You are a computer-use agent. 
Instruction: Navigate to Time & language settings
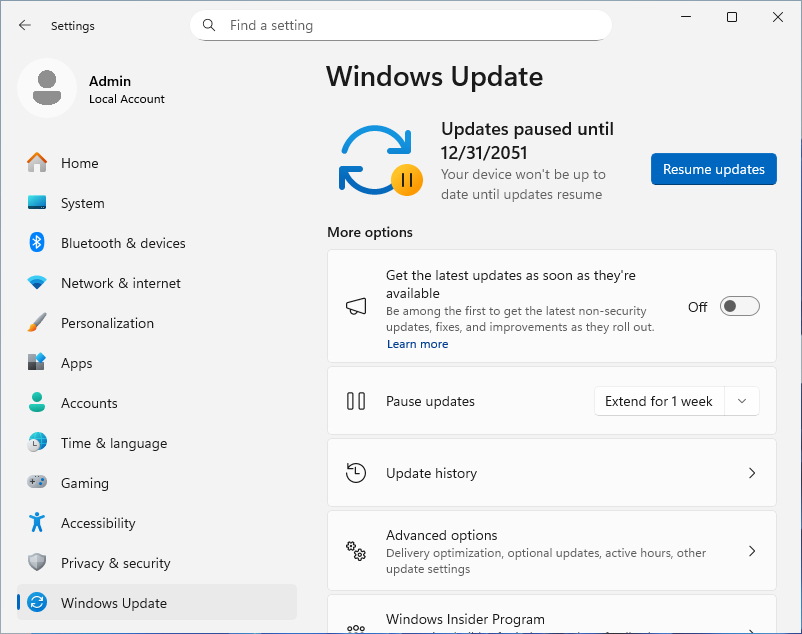click(113, 443)
